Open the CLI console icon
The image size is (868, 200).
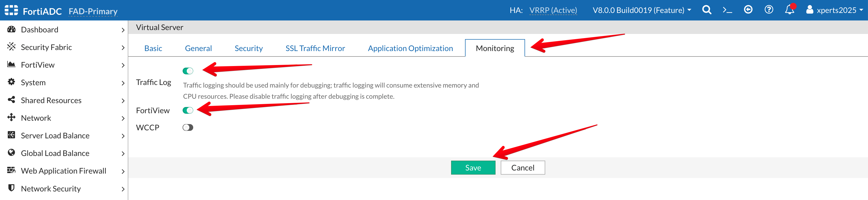tap(727, 10)
